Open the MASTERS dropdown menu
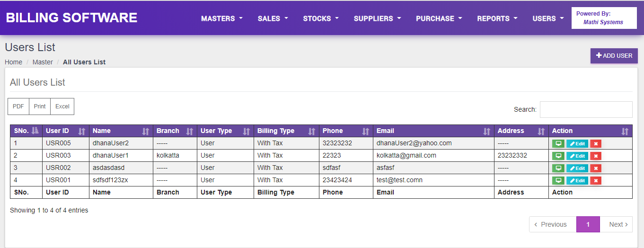 221,18
